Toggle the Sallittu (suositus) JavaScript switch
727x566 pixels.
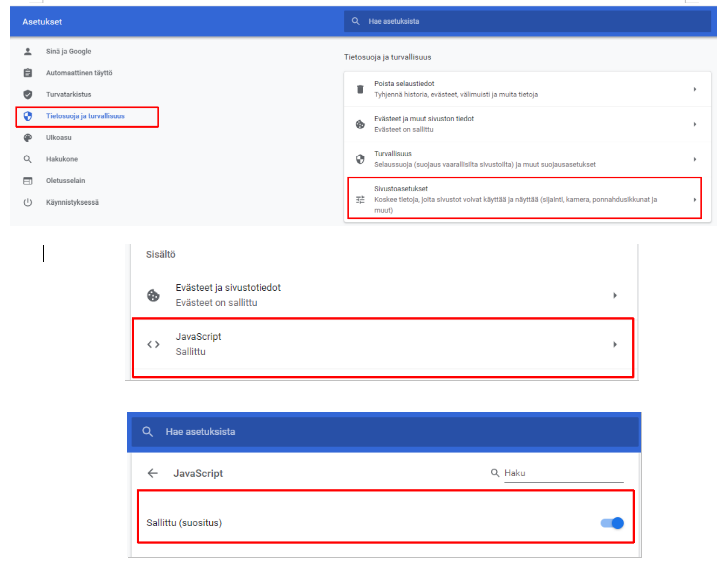pyautogui.click(x=611, y=522)
